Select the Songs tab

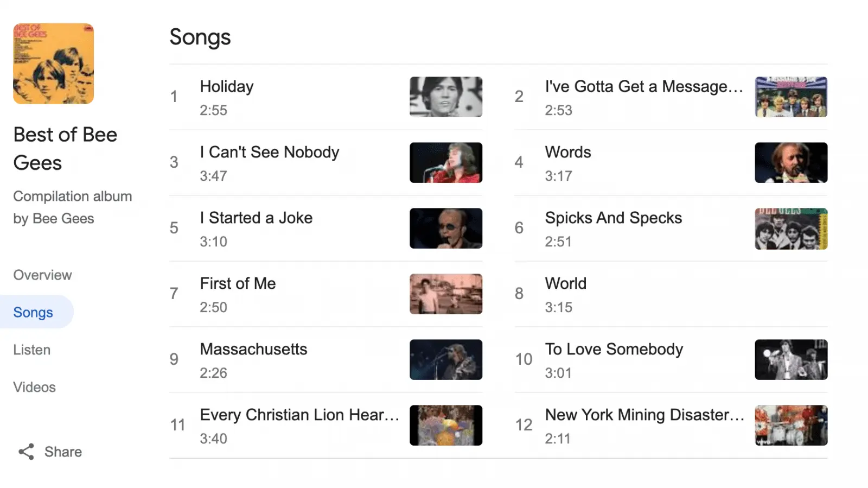click(x=33, y=313)
